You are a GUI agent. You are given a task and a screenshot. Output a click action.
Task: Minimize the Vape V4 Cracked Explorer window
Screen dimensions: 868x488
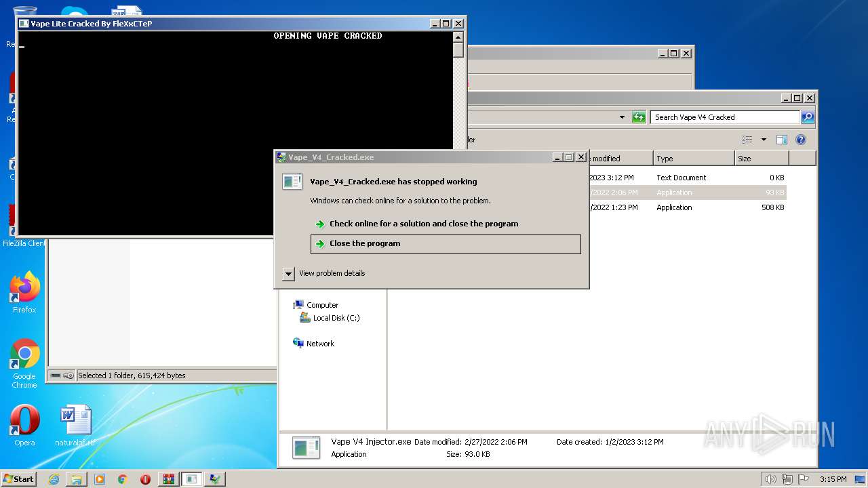click(786, 98)
